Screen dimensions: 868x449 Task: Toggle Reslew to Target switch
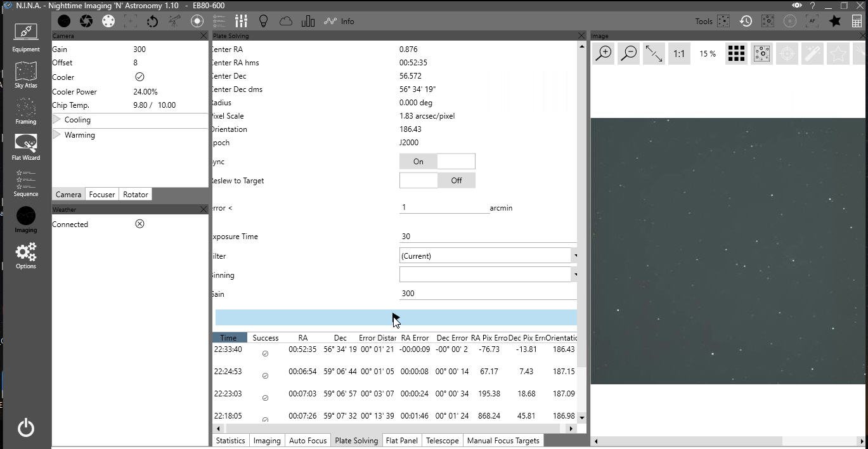pyautogui.click(x=437, y=181)
